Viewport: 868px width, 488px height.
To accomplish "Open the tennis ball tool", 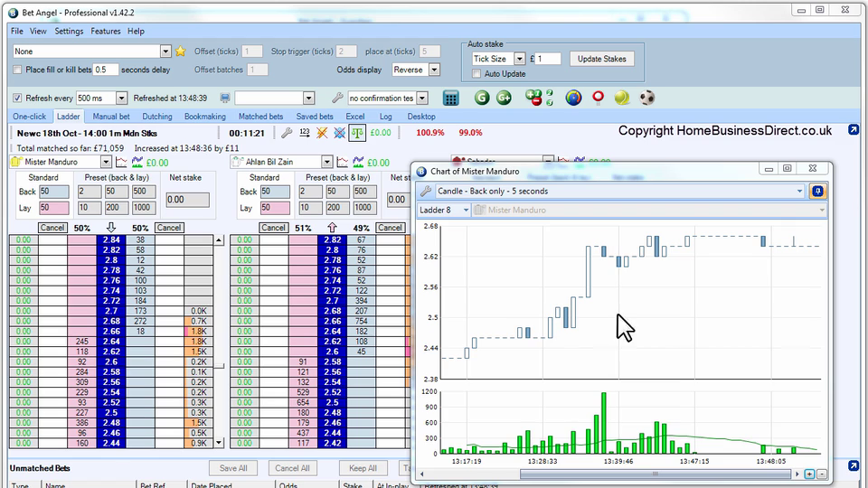I will [x=622, y=98].
